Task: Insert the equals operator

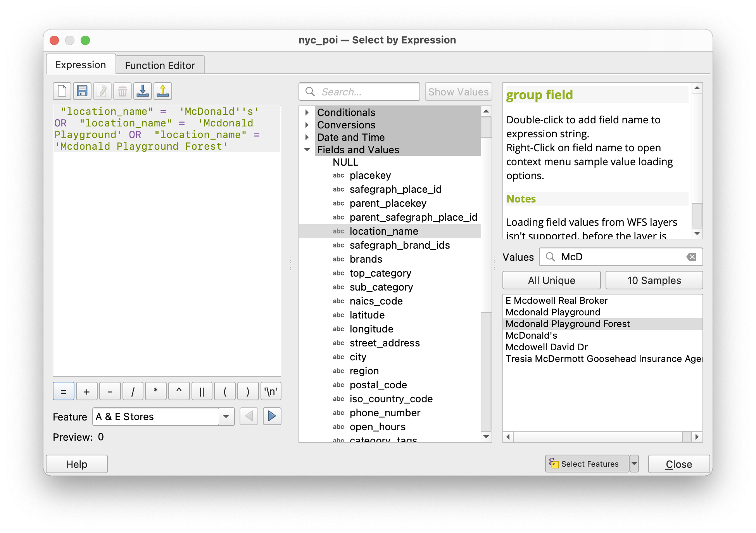Action: 64,391
